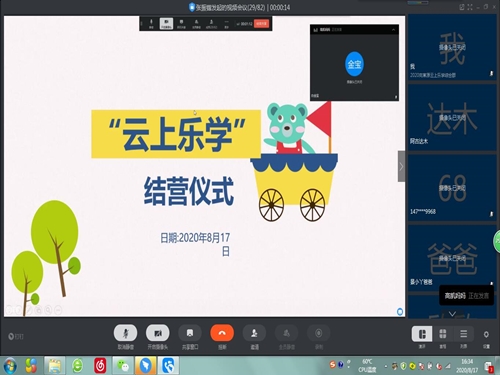
Task: Click the mute all participants icon
Action: 286,333
